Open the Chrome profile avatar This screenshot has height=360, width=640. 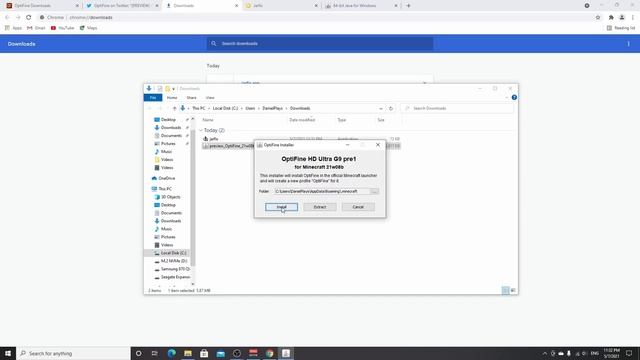[x=622, y=18]
